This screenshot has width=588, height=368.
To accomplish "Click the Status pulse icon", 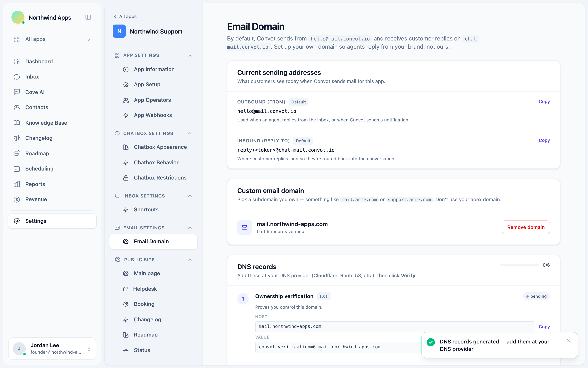I will (x=126, y=350).
